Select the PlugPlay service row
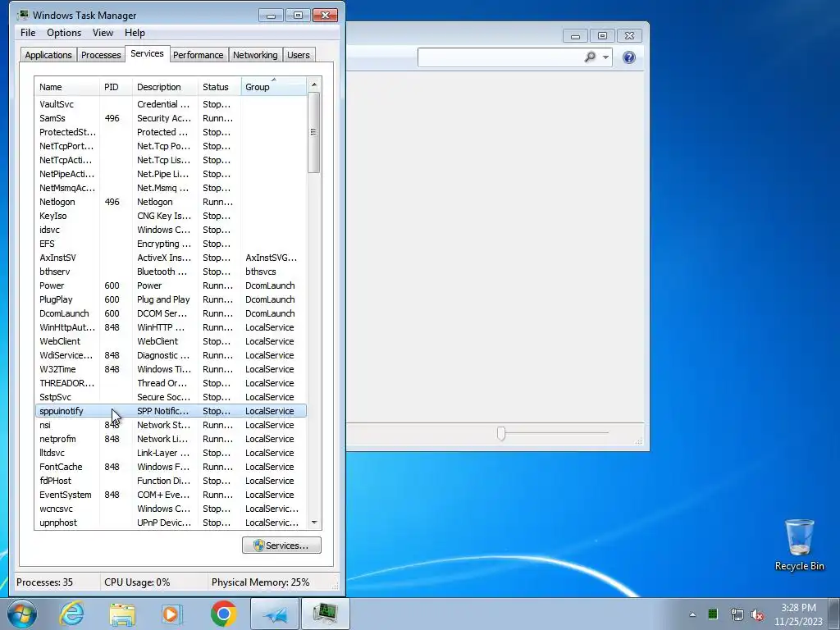The image size is (840, 630). click(x=171, y=299)
